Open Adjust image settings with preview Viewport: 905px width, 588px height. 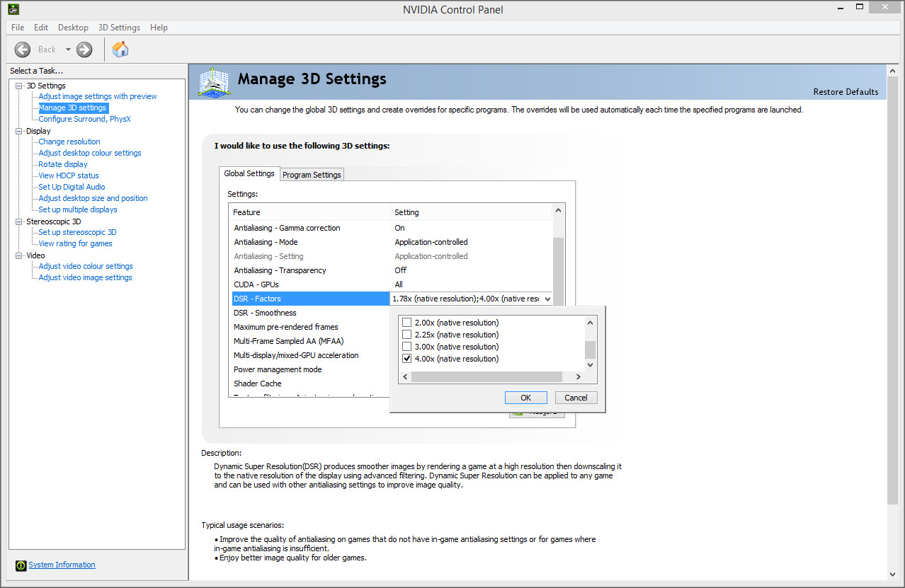(x=98, y=96)
